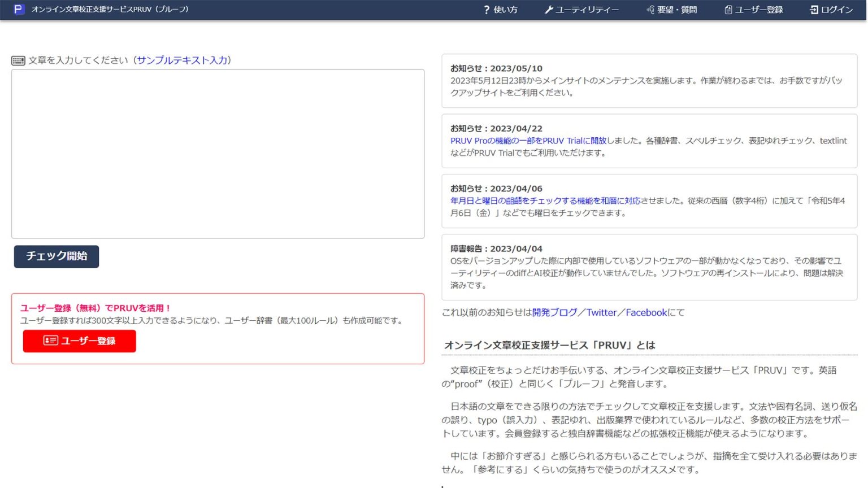868x488 pixels.
Task: Click the PRUV logo icon in the header
Action: coord(20,9)
